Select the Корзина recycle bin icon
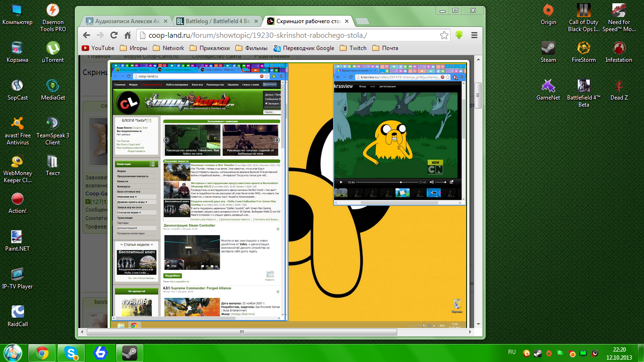The height and width of the screenshot is (362, 644). 17,52
